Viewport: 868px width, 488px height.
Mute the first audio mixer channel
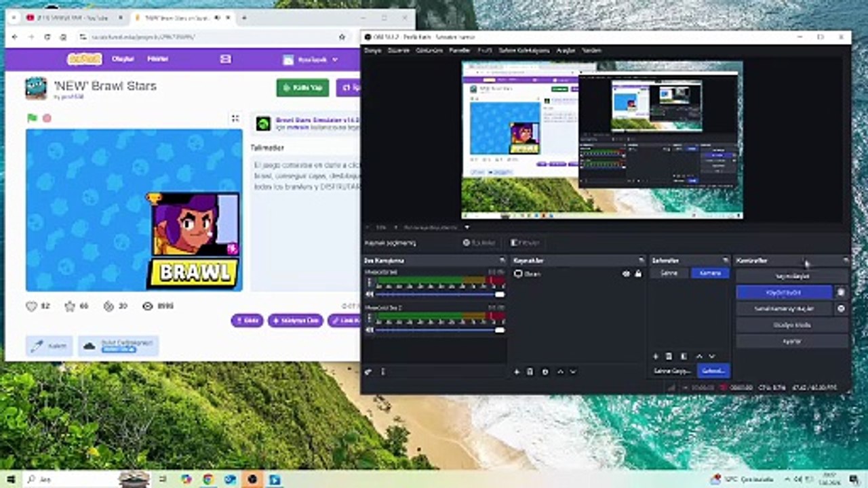(370, 294)
